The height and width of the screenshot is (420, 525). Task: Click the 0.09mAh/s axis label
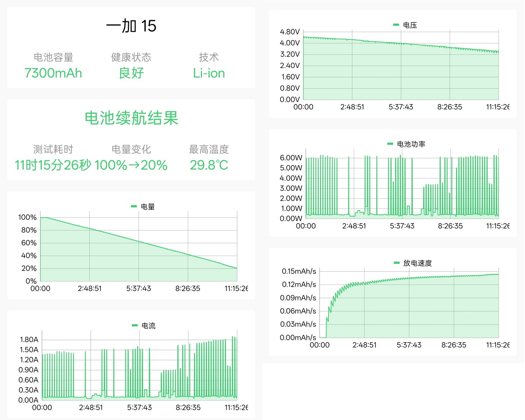point(298,298)
